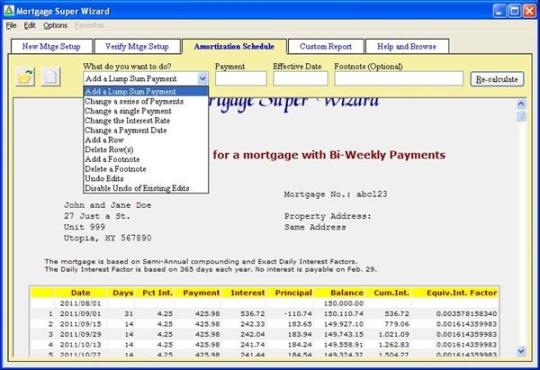Screen dimensions: 540x370
Task: Click the 'Utopia, NY 567890' address line
Action: [107, 238]
